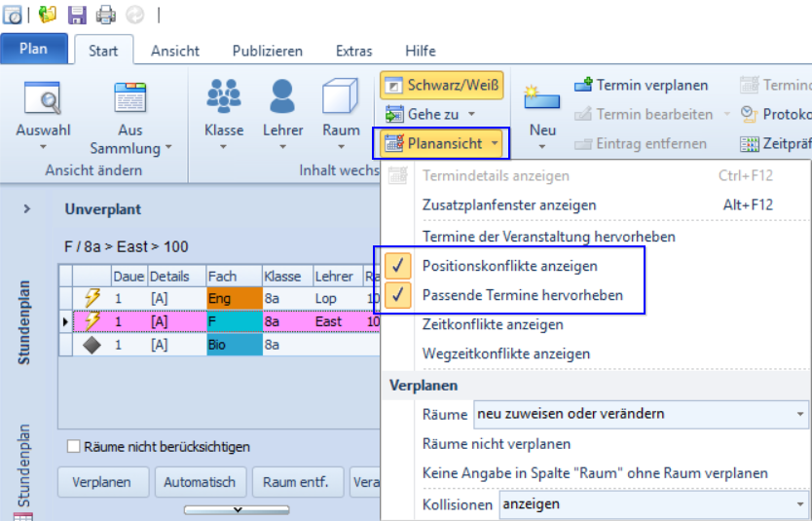This screenshot has width=812, height=521.
Task: Click lightning icon in the F row
Action: 92,321
